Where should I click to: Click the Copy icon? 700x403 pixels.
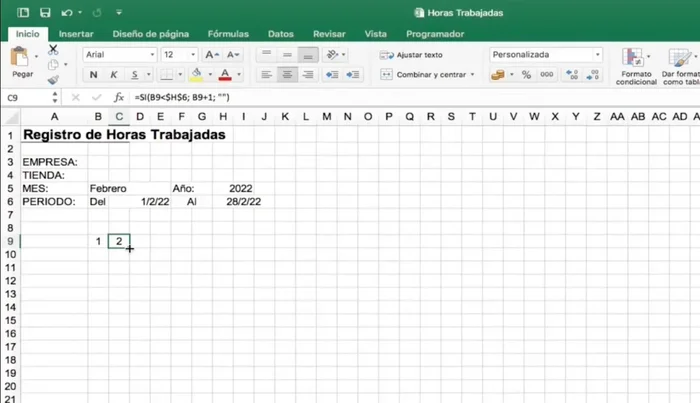[53, 65]
